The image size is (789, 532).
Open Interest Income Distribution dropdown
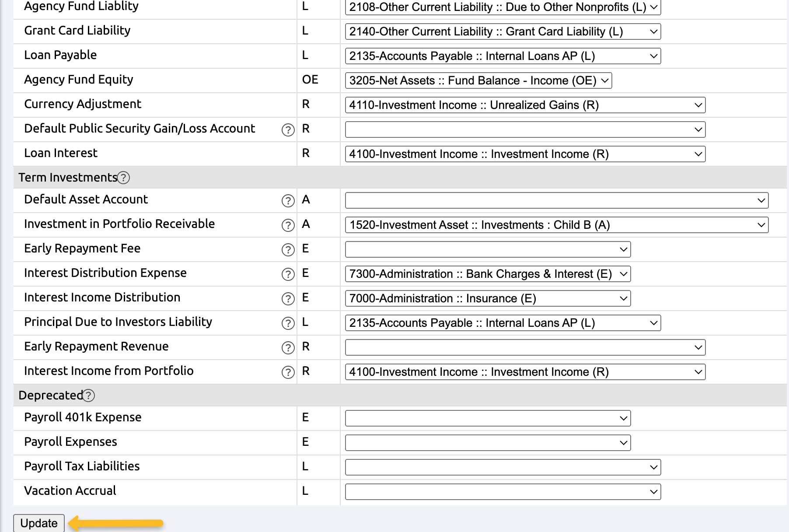pos(488,298)
